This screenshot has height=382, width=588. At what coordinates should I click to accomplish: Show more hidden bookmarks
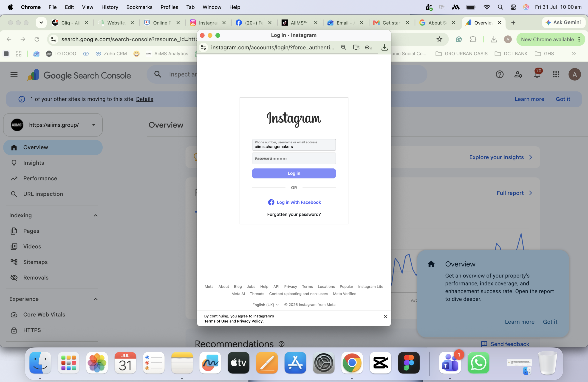pyautogui.click(x=574, y=54)
